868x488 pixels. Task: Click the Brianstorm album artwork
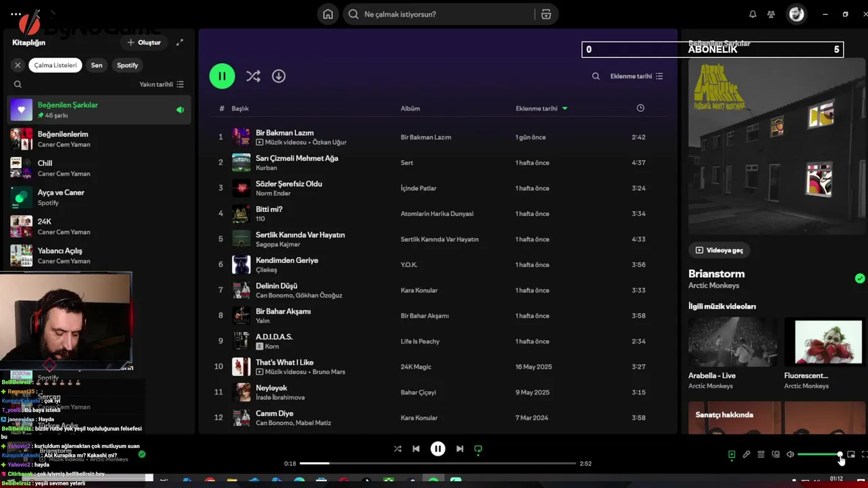click(778, 146)
